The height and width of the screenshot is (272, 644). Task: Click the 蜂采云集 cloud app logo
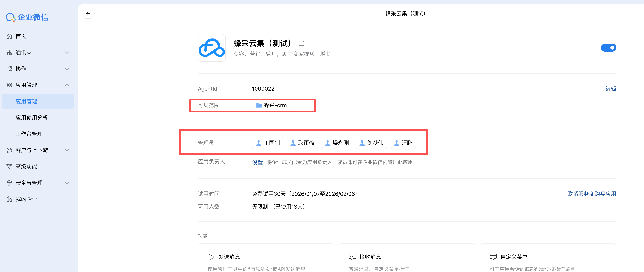pos(212,48)
